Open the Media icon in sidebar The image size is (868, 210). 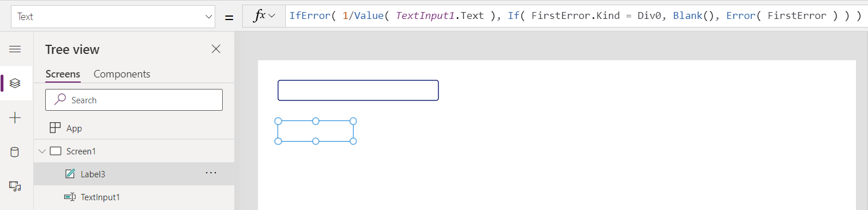(x=15, y=186)
